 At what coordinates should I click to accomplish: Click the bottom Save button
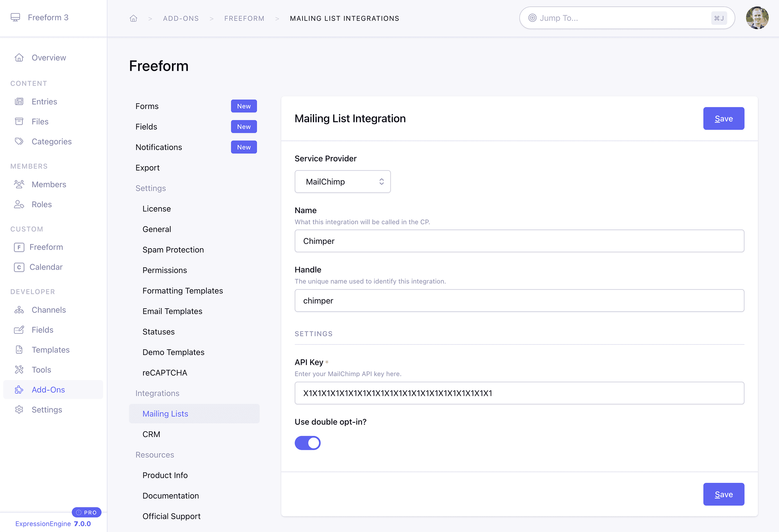[x=723, y=494]
